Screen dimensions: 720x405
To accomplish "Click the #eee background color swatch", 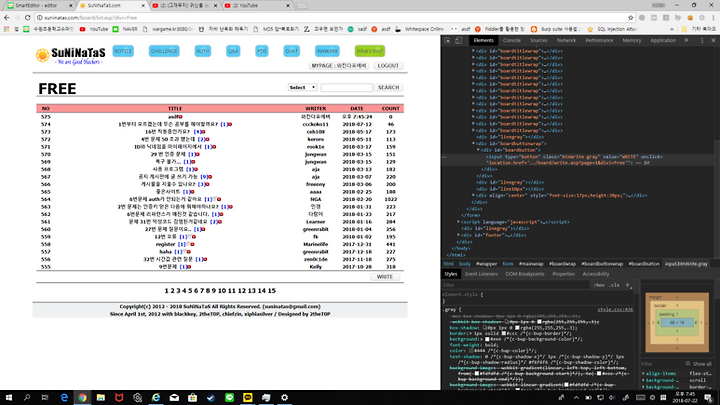I will coord(487,339).
